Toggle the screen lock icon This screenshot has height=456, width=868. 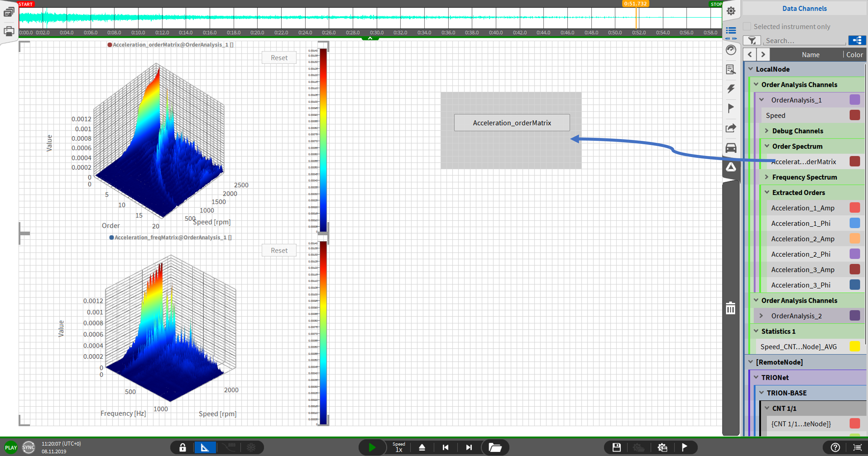coord(182,447)
